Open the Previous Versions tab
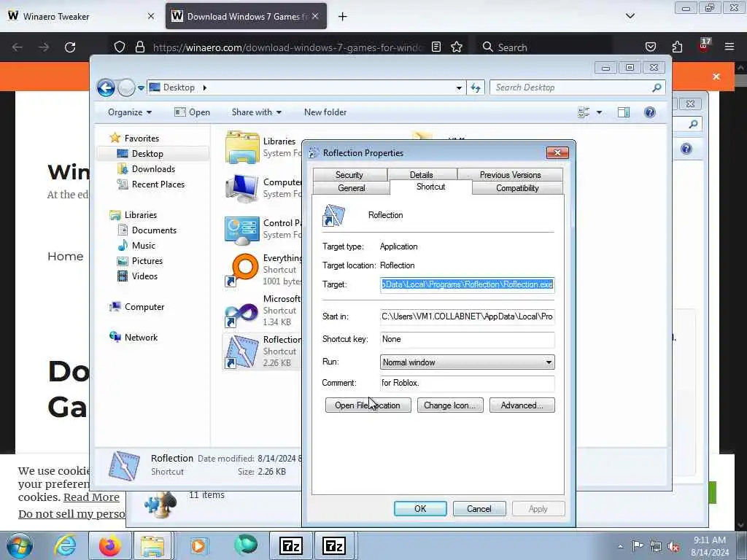747x560 pixels. 510,175
